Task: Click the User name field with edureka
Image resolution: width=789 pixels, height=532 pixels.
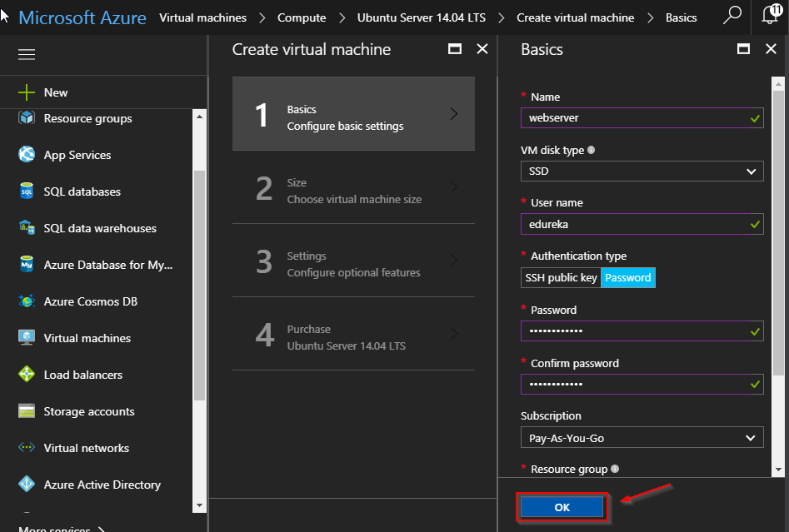Action: [642, 224]
